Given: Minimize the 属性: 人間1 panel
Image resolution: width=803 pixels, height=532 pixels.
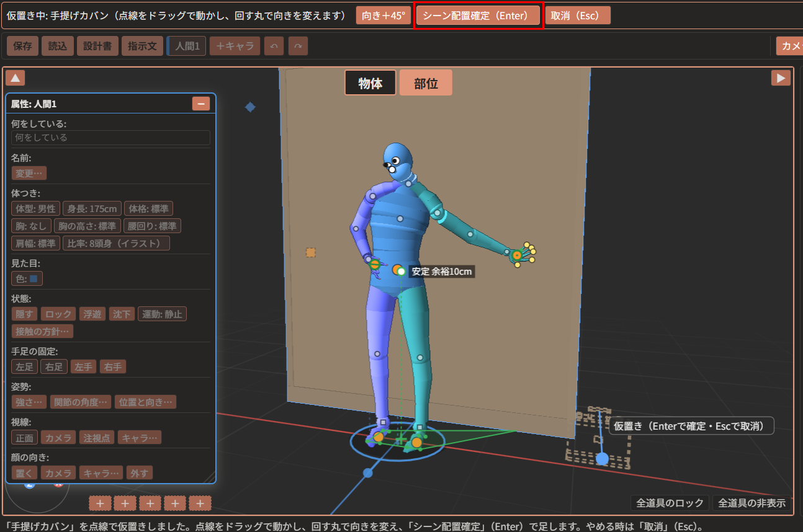Looking at the screenshot, I should 201,104.
